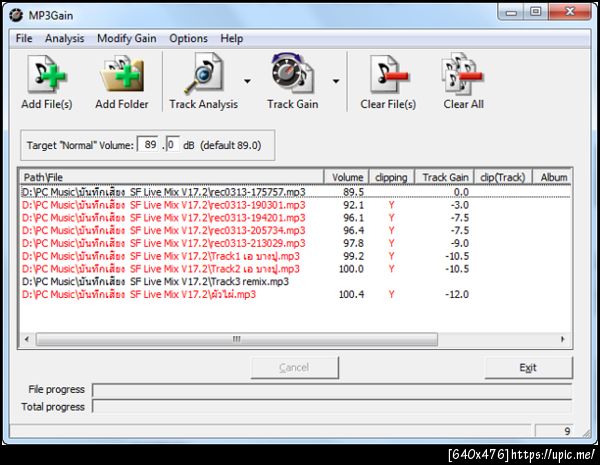600x465 pixels.
Task: Select the Track2 mp3 file row
Action: 295,269
